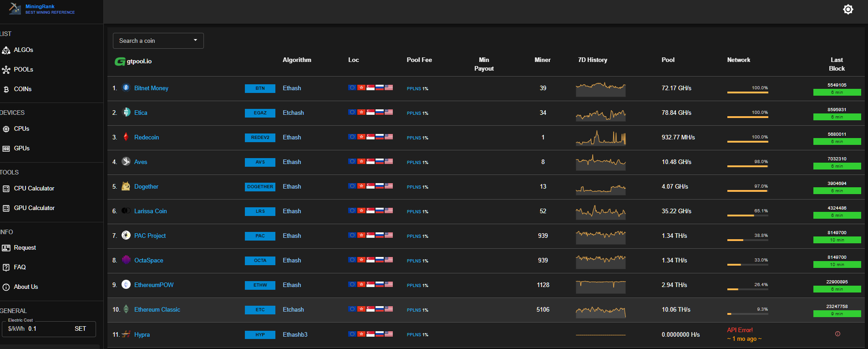This screenshot has width=868, height=349.
Task: Click the Hypra error info icon
Action: [838, 334]
